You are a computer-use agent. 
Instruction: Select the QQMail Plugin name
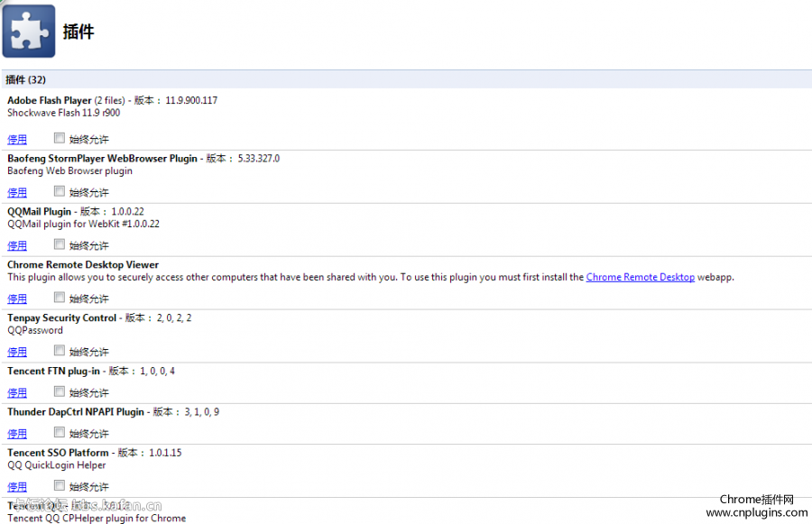(x=39, y=212)
